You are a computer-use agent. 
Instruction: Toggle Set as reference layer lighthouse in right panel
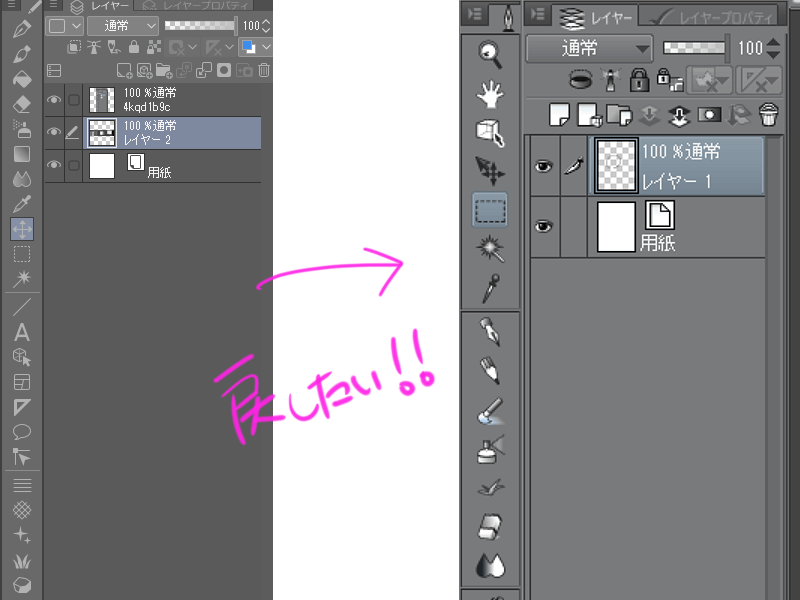[x=611, y=80]
